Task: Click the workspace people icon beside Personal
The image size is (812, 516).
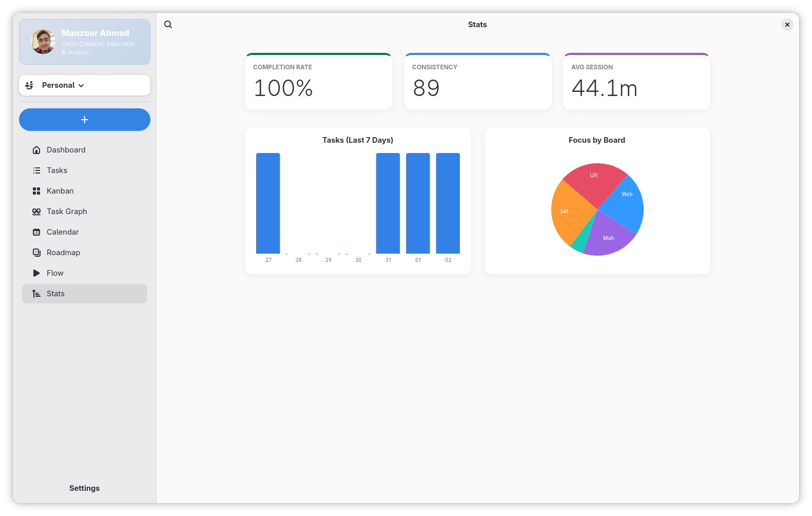Action: [29, 85]
